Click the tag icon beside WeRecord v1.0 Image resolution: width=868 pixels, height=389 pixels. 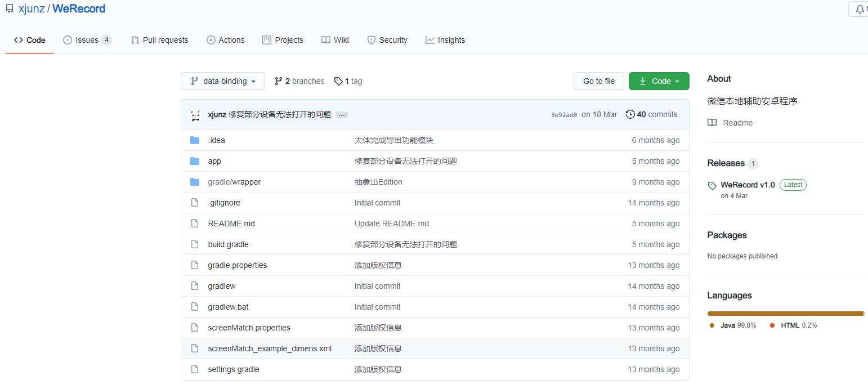point(712,185)
